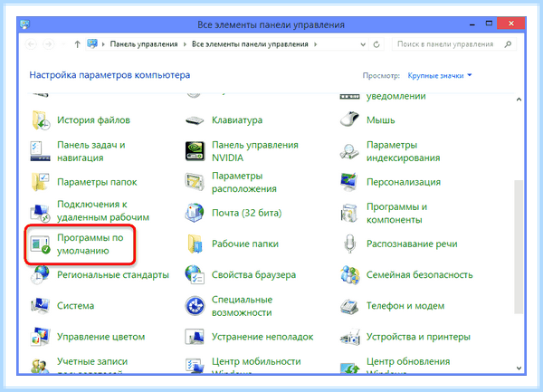The width and height of the screenshot is (543, 392).
Task: Click the Программы и компоненты icon
Action: 349,213
